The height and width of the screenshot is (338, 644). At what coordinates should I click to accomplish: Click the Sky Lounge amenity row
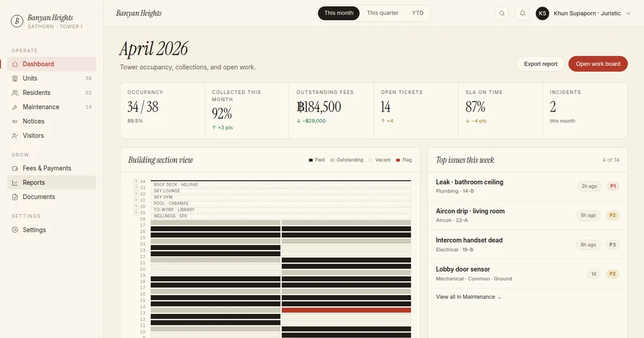pos(281,191)
